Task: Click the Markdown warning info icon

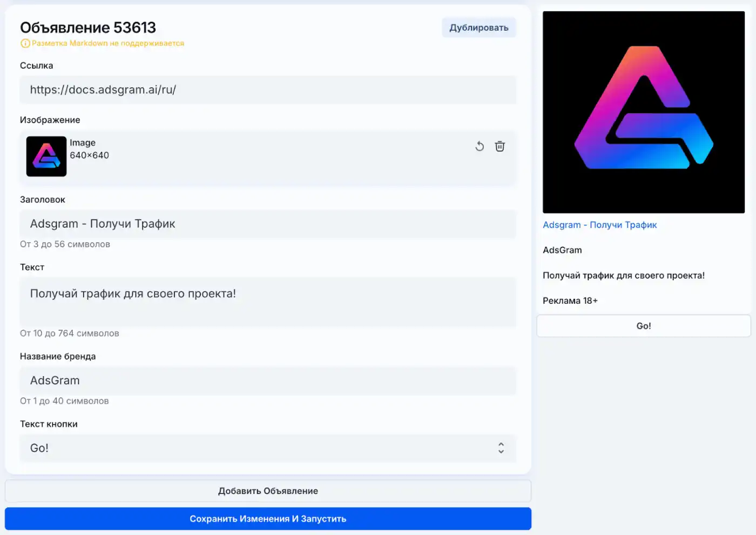Action: [x=25, y=43]
